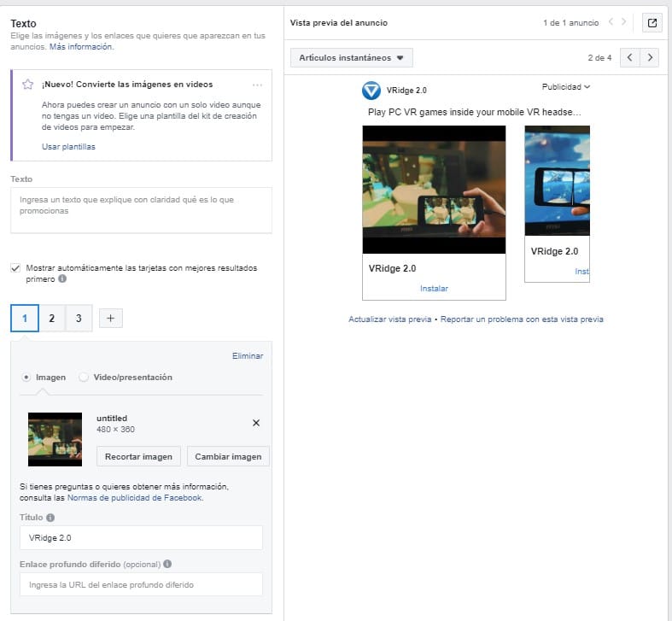Image resolution: width=672 pixels, height=621 pixels.
Task: Toggle 'Mostrar automáticamente las tarjetas' checkbox
Action: pos(15,268)
